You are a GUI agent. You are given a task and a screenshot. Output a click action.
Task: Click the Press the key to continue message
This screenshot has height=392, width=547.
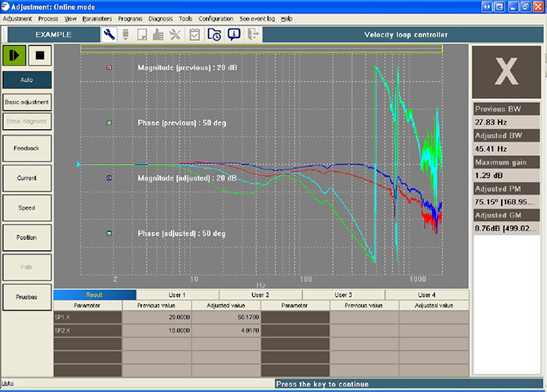(x=322, y=384)
